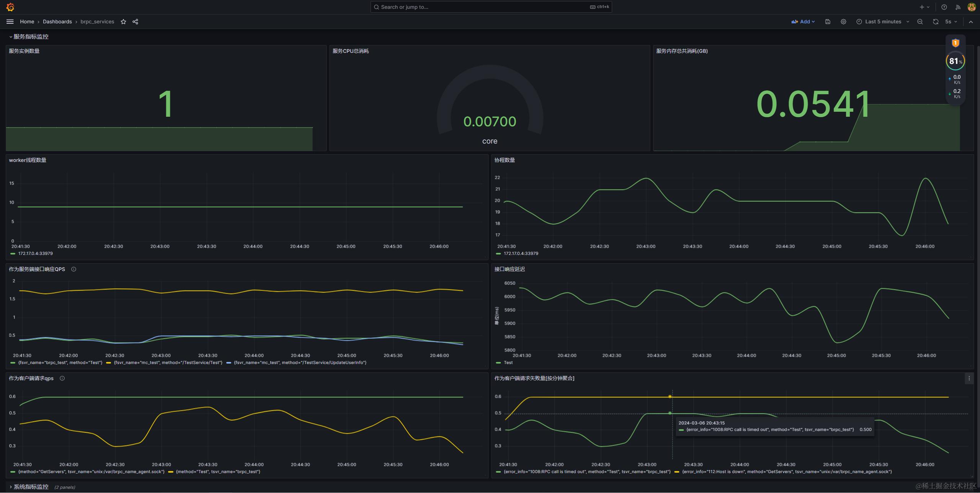980x493 pixels.
Task: Open the hamburger navigation menu
Action: [x=10, y=22]
